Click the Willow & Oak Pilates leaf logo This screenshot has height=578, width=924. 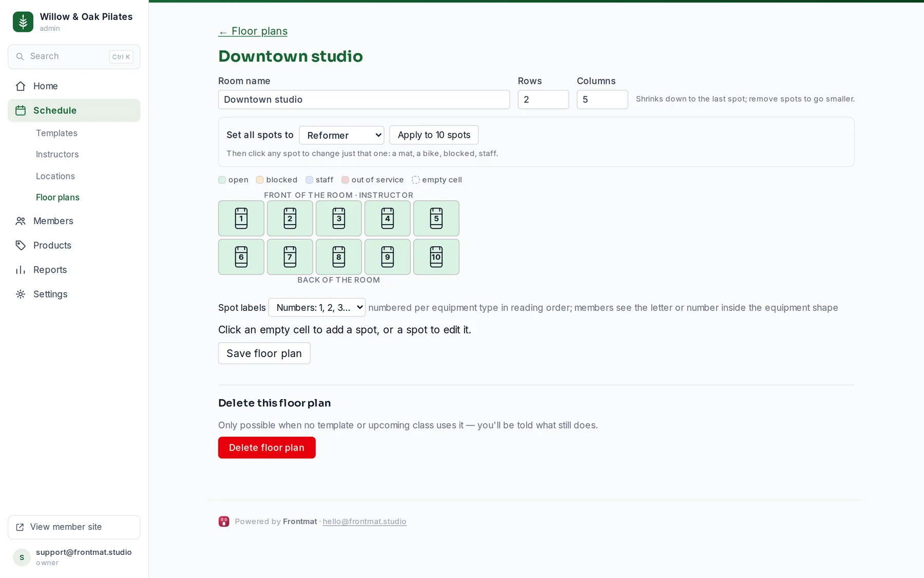click(x=23, y=22)
